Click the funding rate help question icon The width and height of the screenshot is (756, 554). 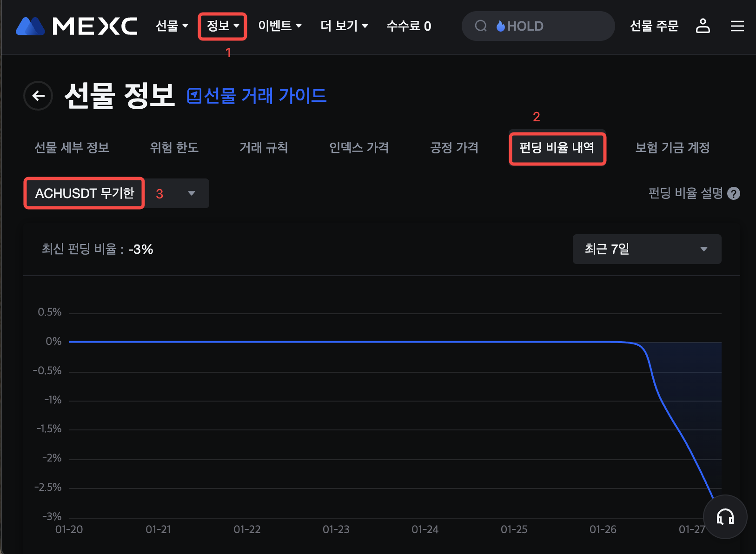[x=734, y=193]
